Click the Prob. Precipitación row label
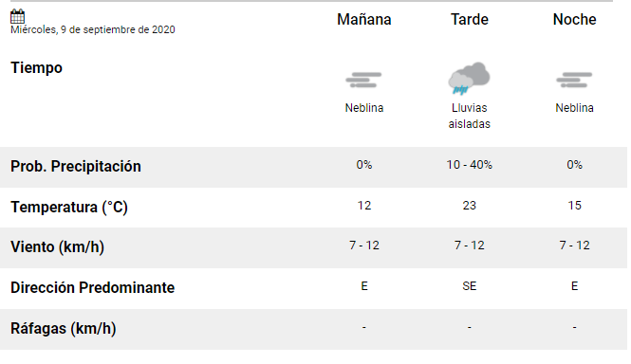Screen dimensions: 631x364 (x=76, y=166)
